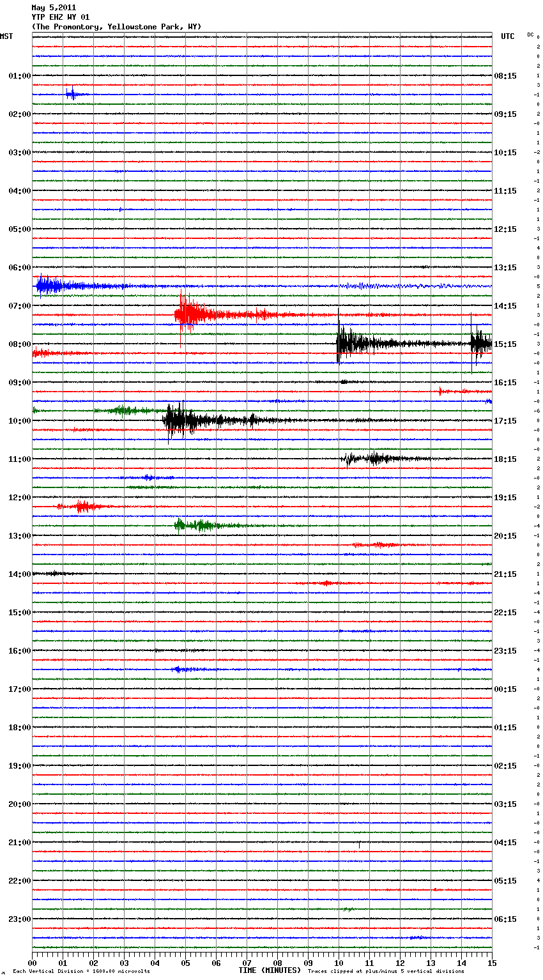The image size is (543, 980).
Task: Click the "11:15" UTC time label
Action: click(505, 191)
